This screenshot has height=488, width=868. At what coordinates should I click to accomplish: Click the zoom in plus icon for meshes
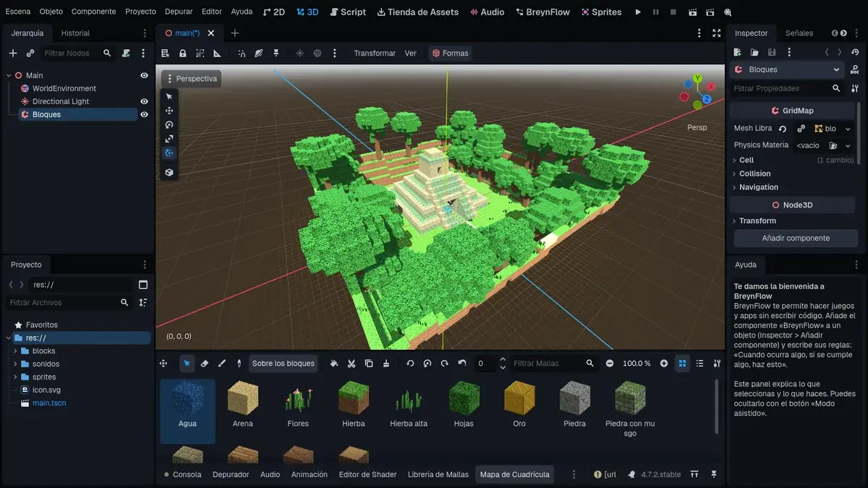(x=664, y=364)
